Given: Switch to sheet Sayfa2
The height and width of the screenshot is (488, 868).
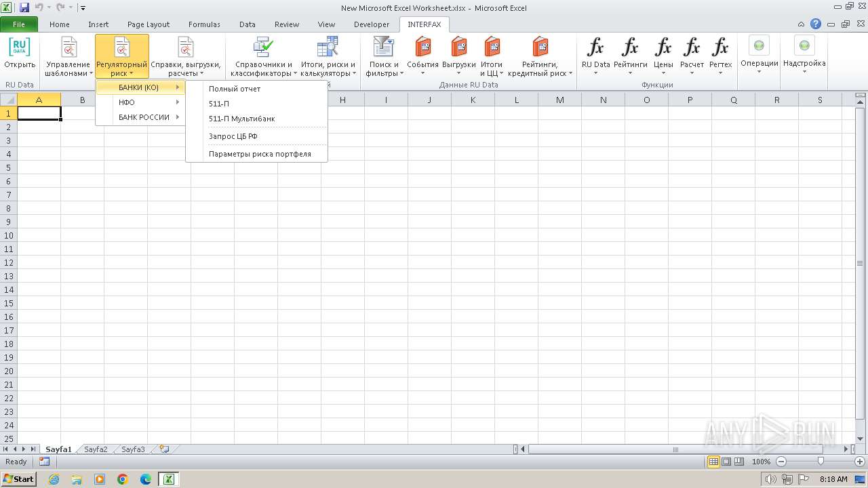Looking at the screenshot, I should click(96, 449).
